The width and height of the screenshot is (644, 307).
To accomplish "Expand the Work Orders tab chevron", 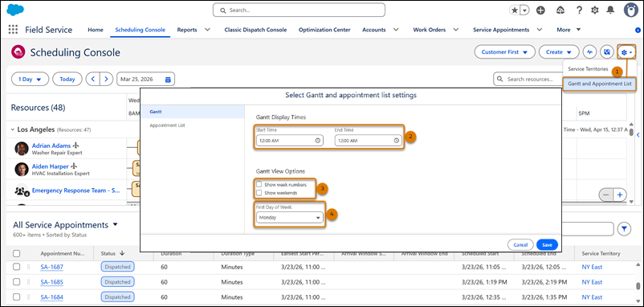I will point(455,30).
